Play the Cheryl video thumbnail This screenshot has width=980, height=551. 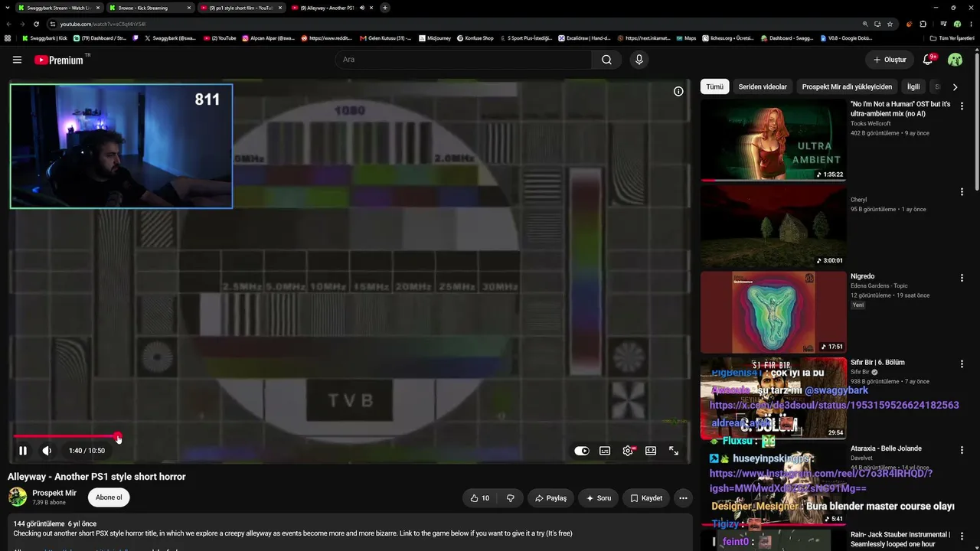[x=773, y=227]
